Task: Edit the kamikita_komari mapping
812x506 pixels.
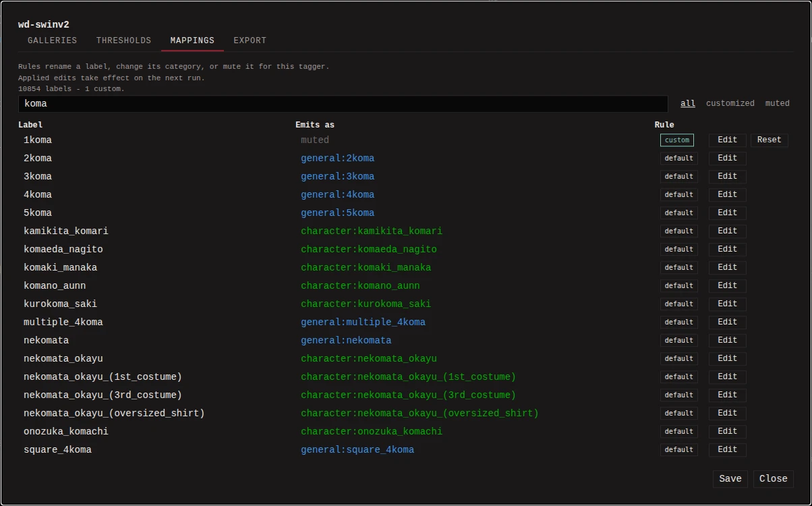Action: 728,231
